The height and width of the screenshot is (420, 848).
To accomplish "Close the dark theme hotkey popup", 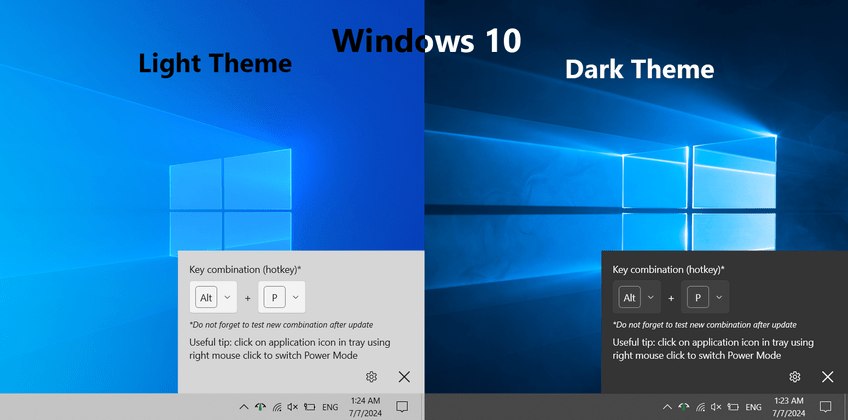I will point(827,377).
